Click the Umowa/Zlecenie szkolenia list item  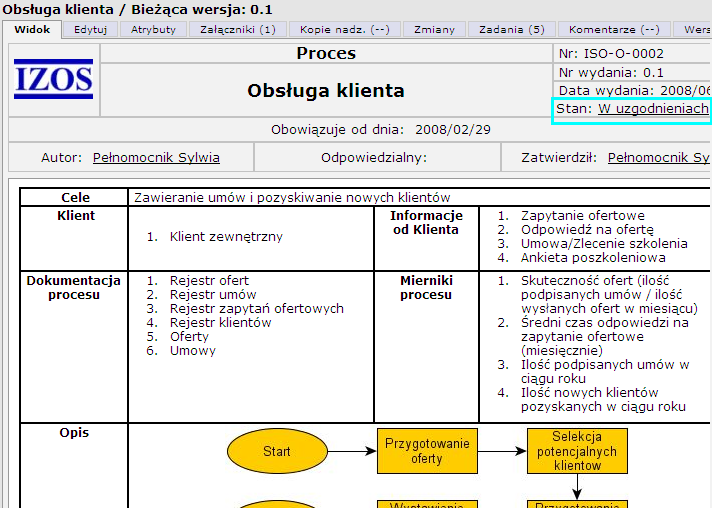(x=604, y=243)
